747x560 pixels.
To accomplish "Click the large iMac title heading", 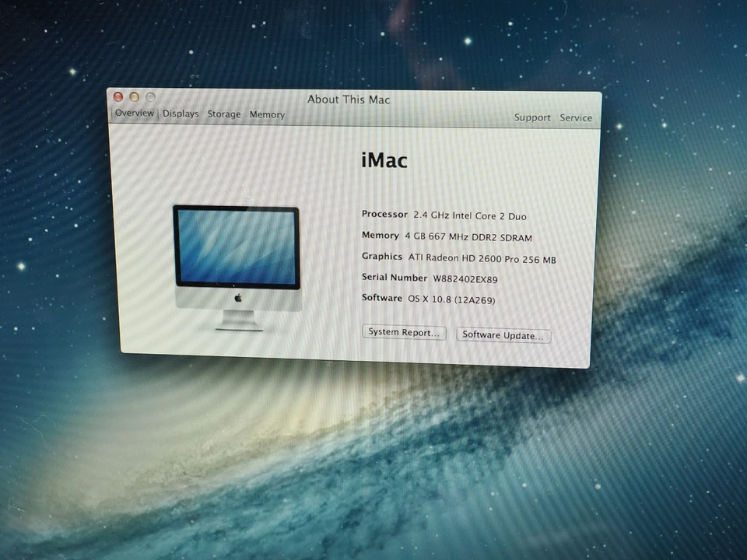I will pos(384,160).
